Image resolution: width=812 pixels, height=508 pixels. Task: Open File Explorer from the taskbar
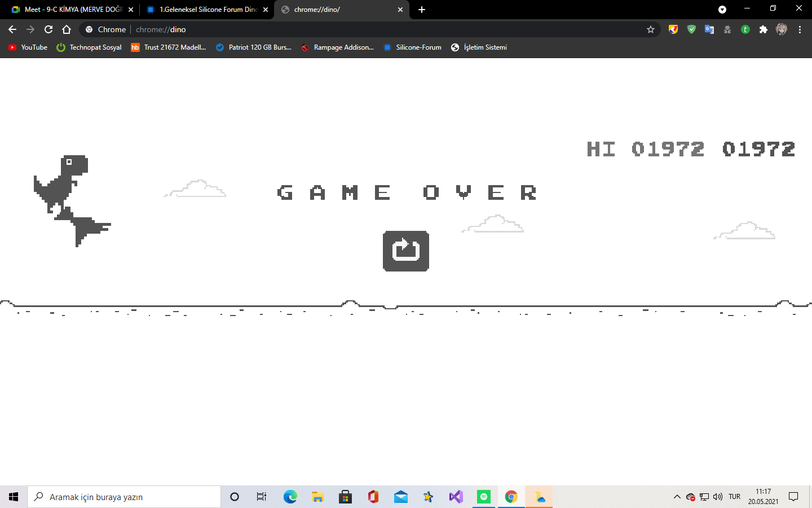(317, 497)
